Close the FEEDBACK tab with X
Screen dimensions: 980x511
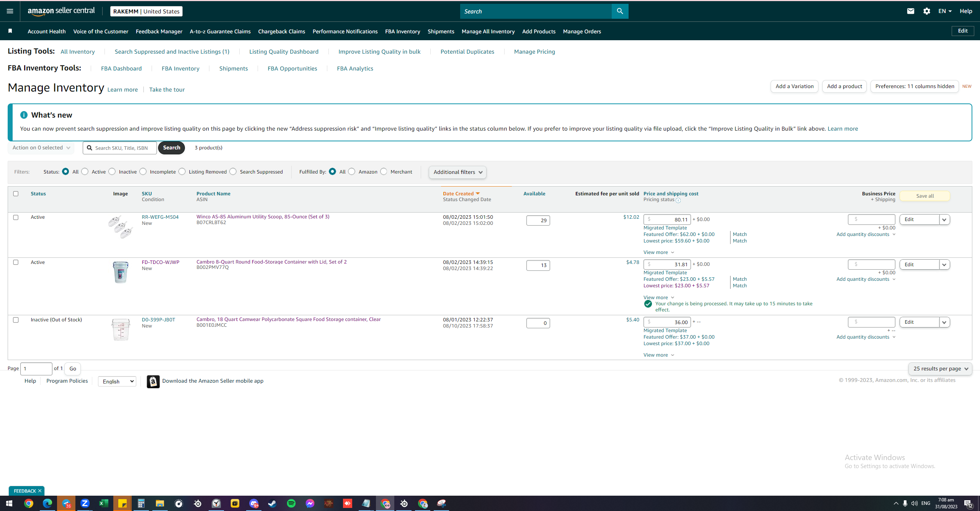[x=40, y=491]
